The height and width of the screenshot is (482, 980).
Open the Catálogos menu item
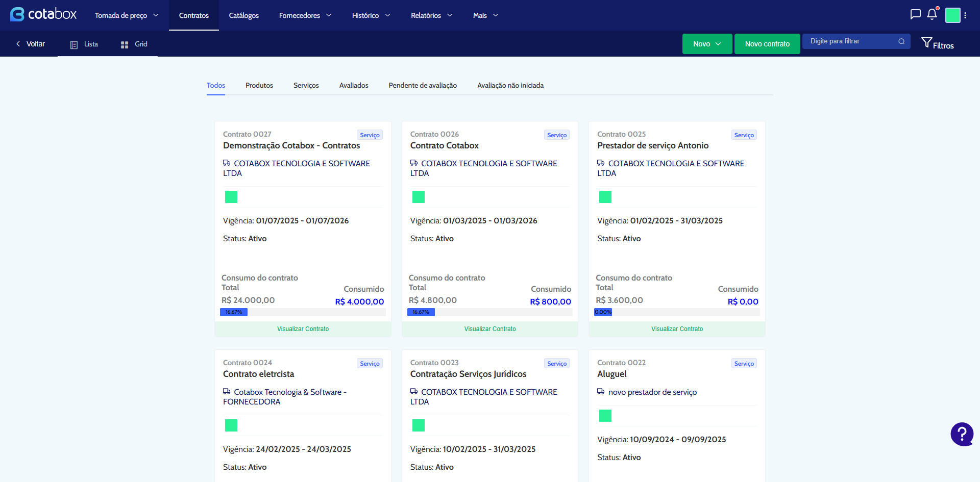coord(244,15)
